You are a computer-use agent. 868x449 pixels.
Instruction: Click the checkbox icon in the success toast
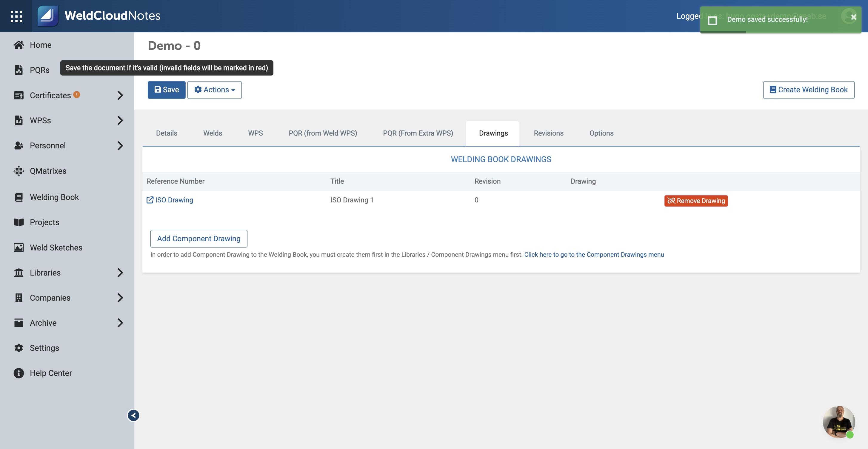[x=712, y=20]
